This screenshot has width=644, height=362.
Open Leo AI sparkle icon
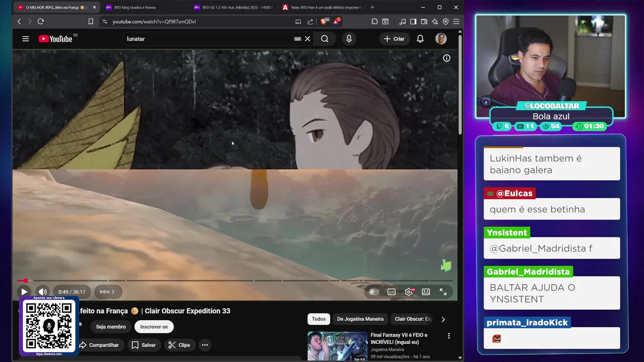coord(435,22)
